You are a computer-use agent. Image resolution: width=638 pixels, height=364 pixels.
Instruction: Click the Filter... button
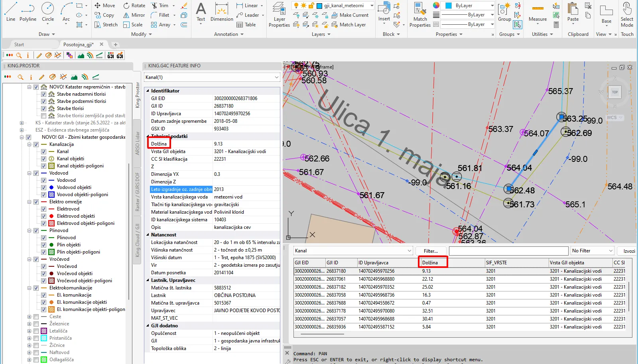[x=431, y=251]
